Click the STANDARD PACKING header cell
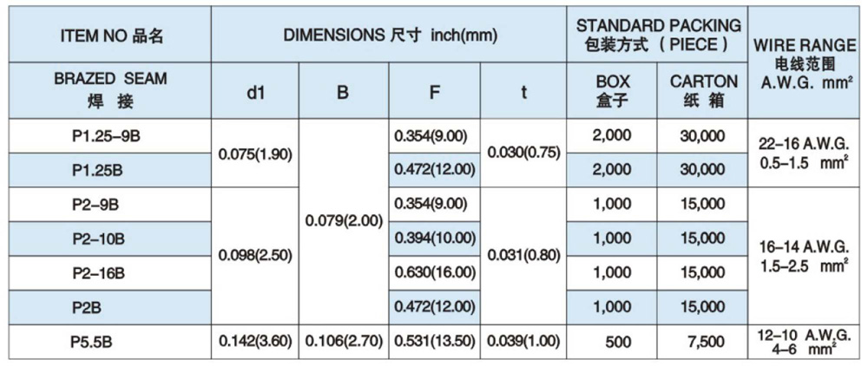868x366 pixels. coord(659,36)
